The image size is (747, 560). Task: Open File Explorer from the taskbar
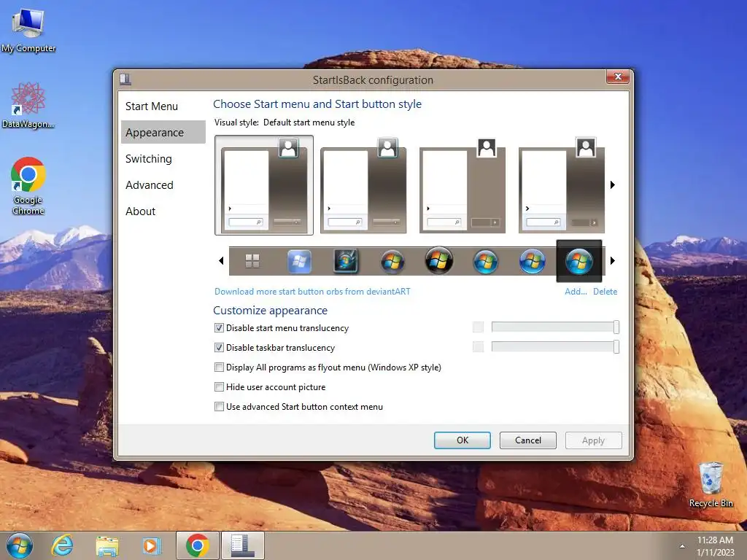coord(107,545)
